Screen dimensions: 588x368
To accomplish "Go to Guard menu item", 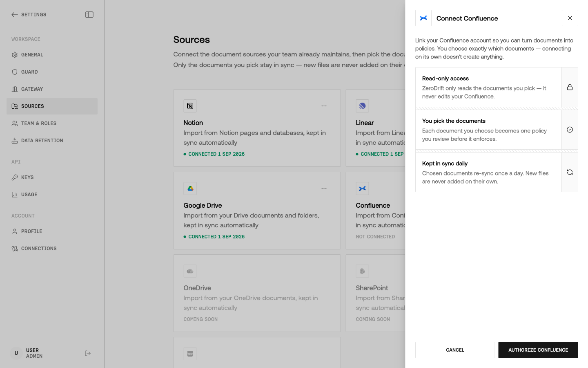I will tap(52, 72).
